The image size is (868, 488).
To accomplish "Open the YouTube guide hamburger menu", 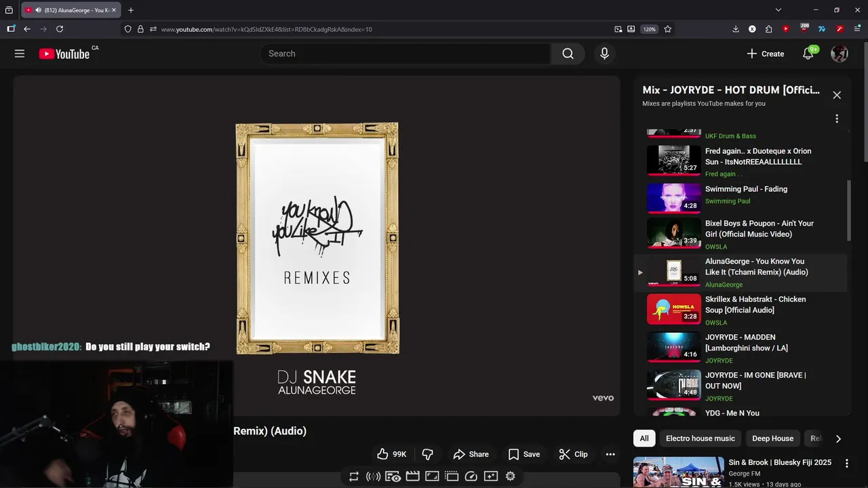I will (x=20, y=54).
